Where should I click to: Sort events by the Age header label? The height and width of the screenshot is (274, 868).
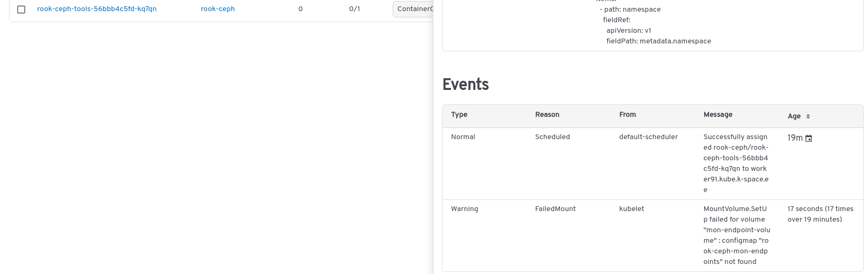[x=794, y=116]
